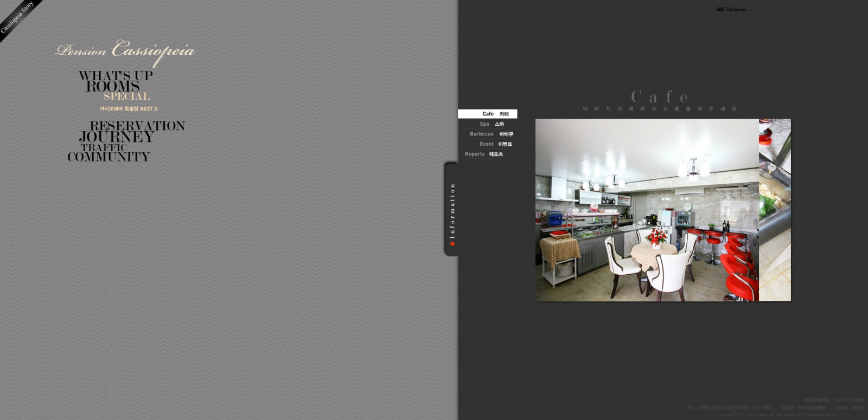Open the Barbecue tab
The height and width of the screenshot is (420, 868).
coord(490,134)
